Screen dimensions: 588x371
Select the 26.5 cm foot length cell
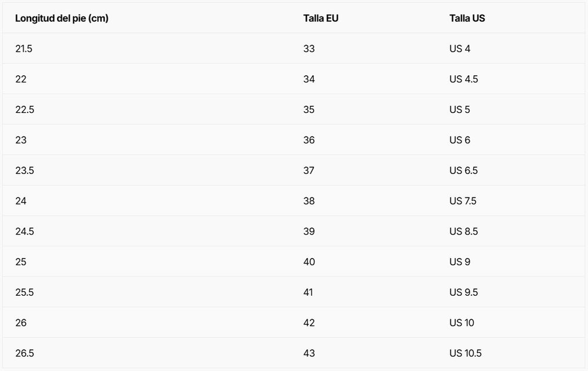coord(25,353)
